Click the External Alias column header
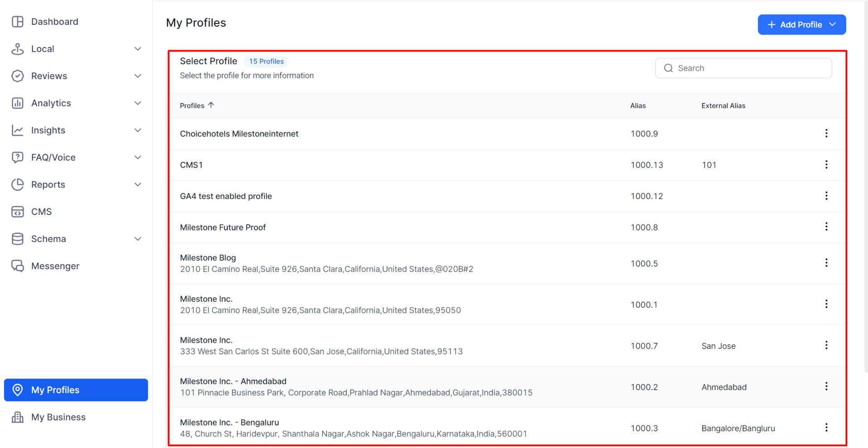The height and width of the screenshot is (448, 868). pos(723,106)
